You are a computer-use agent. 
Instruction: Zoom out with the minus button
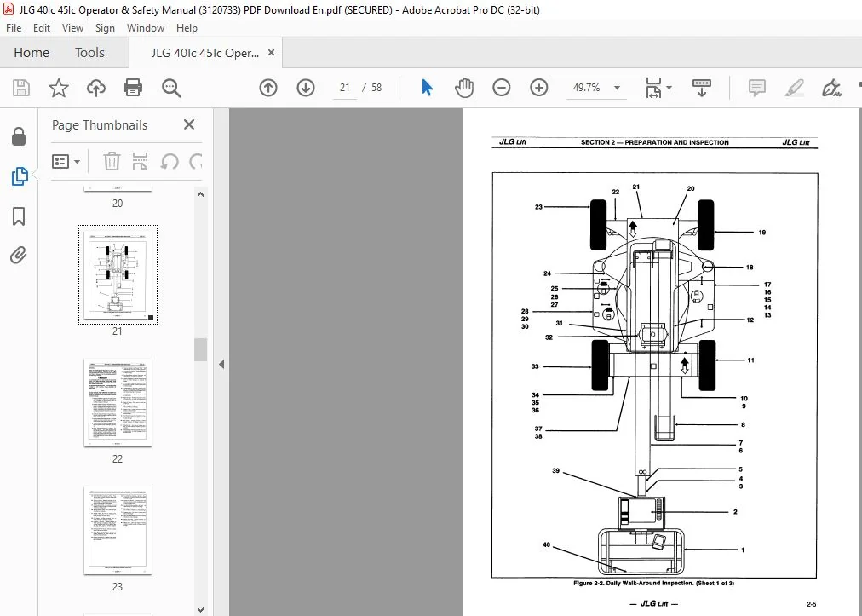click(502, 88)
